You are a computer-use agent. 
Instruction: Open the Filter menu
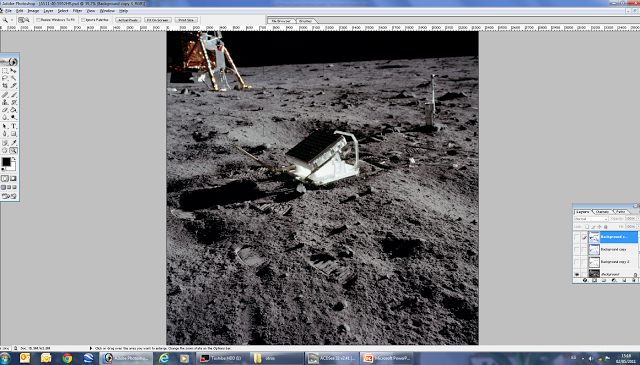pos(77,11)
